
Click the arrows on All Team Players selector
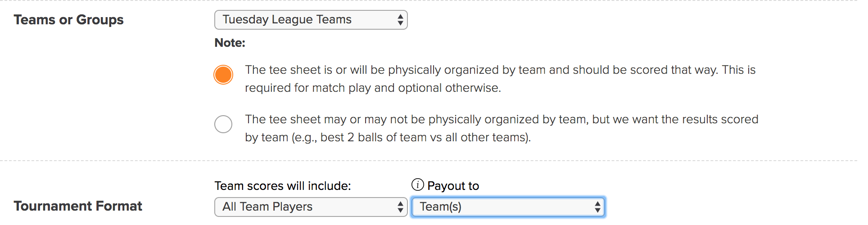click(x=400, y=207)
